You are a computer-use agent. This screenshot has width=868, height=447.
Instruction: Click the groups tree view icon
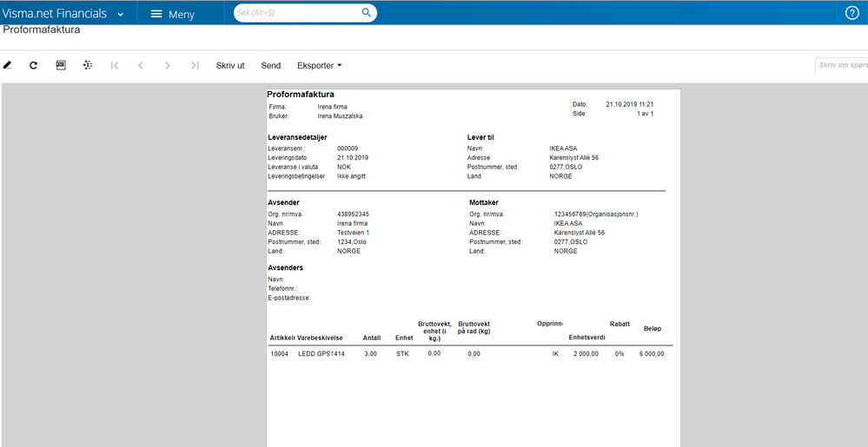click(x=88, y=65)
